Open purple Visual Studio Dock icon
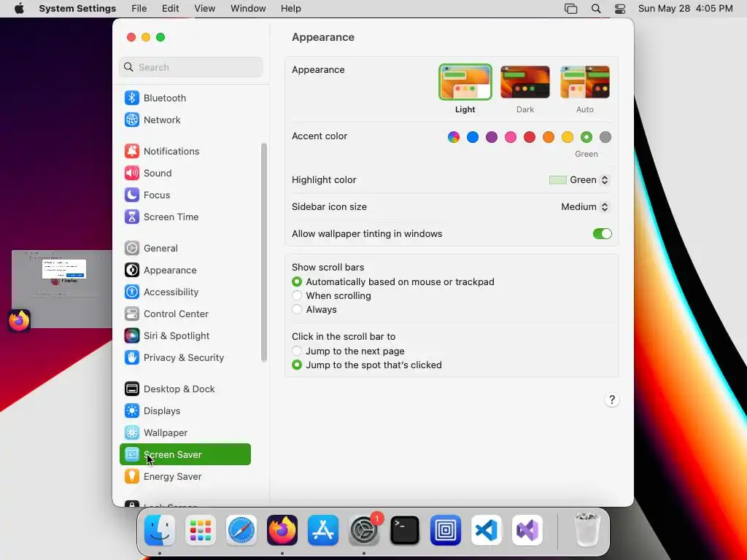The width and height of the screenshot is (747, 560). tap(527, 530)
